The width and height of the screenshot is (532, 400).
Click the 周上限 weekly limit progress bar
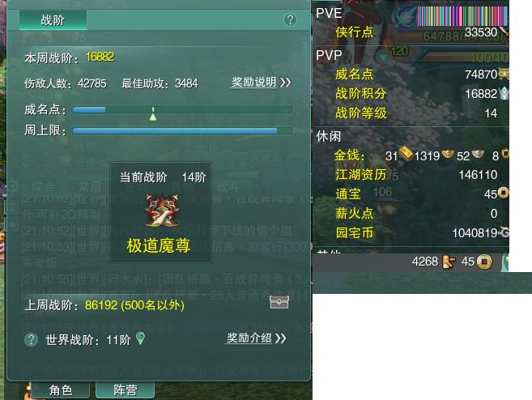coord(182,131)
